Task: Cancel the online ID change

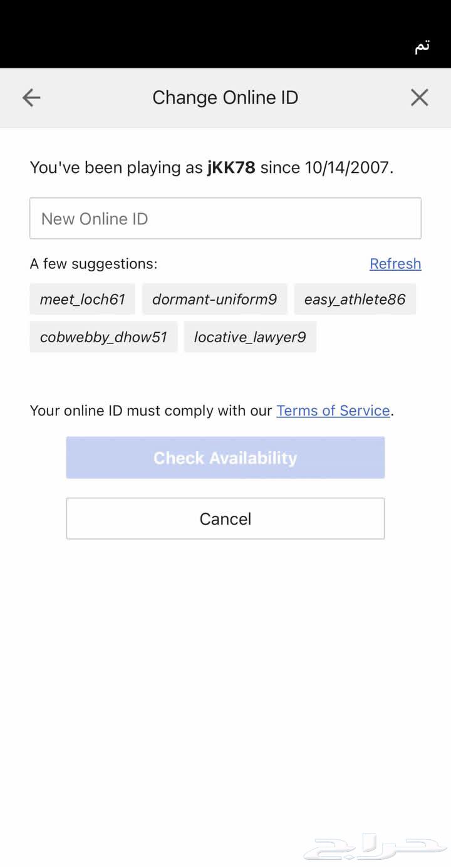Action: [x=225, y=519]
